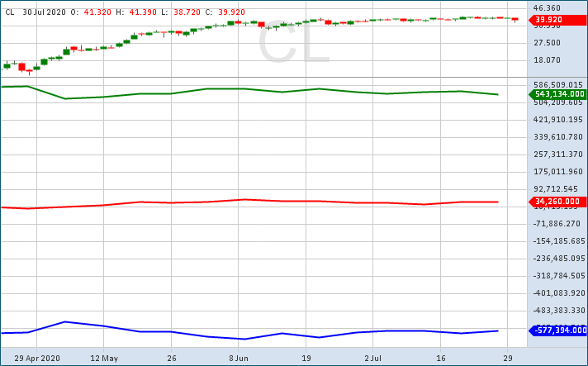Click the 46.360 price axis label
Image resolution: width=588 pixels, height=366 pixels.
[x=548, y=8]
